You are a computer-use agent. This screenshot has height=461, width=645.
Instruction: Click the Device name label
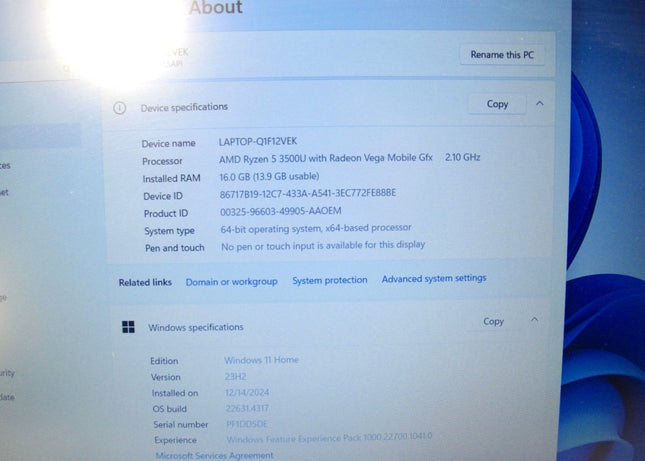pyautogui.click(x=169, y=144)
